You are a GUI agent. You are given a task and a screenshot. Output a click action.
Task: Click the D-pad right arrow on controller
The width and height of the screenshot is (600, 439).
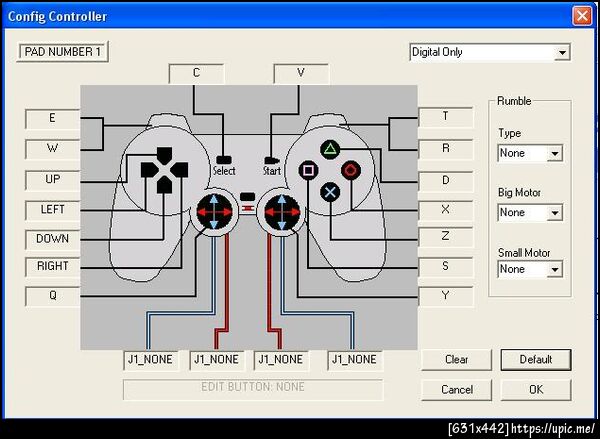(179, 170)
